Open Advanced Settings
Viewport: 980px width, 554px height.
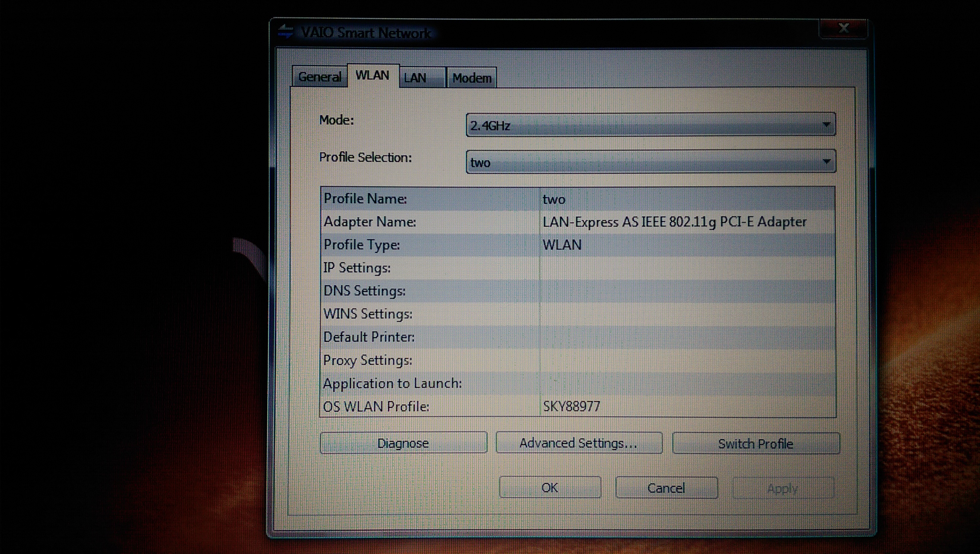pos(578,443)
